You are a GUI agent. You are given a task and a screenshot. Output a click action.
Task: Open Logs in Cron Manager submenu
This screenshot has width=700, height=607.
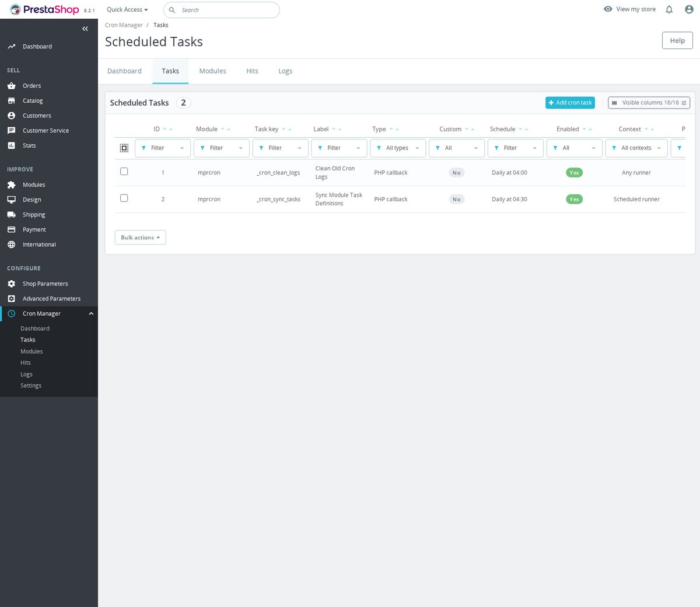pyautogui.click(x=26, y=375)
